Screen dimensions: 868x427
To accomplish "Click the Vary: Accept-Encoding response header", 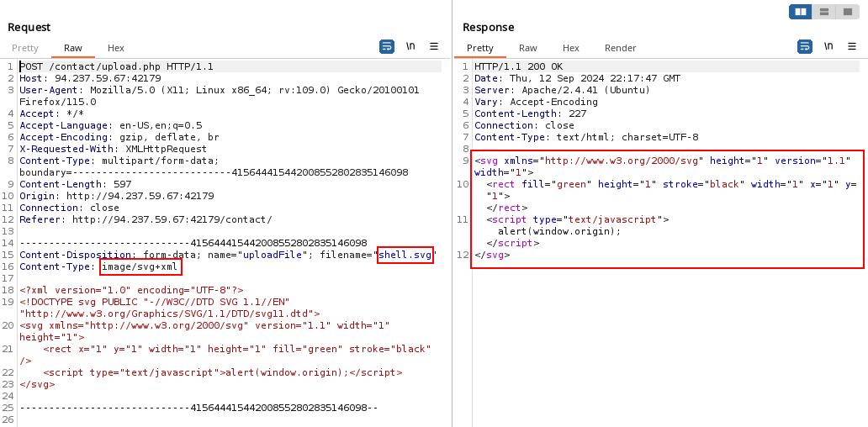I will 536,102.
